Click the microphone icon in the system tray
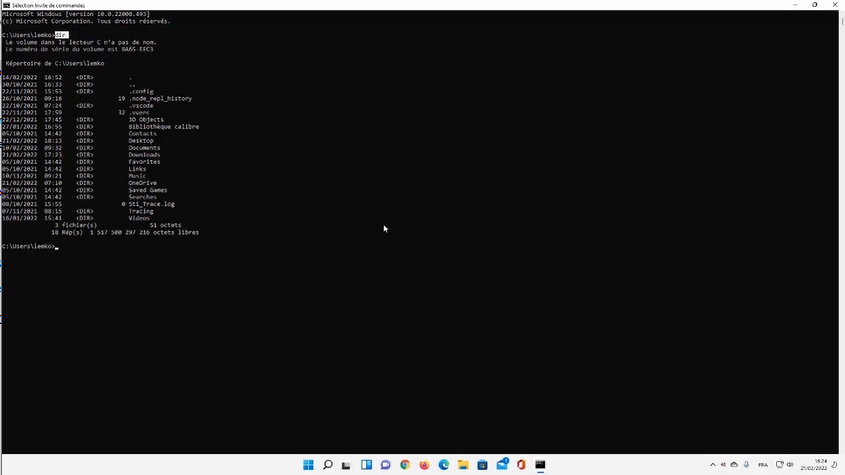 click(x=746, y=465)
